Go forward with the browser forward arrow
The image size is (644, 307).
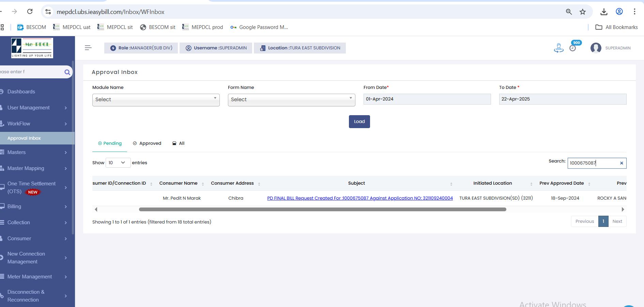pyautogui.click(x=14, y=12)
